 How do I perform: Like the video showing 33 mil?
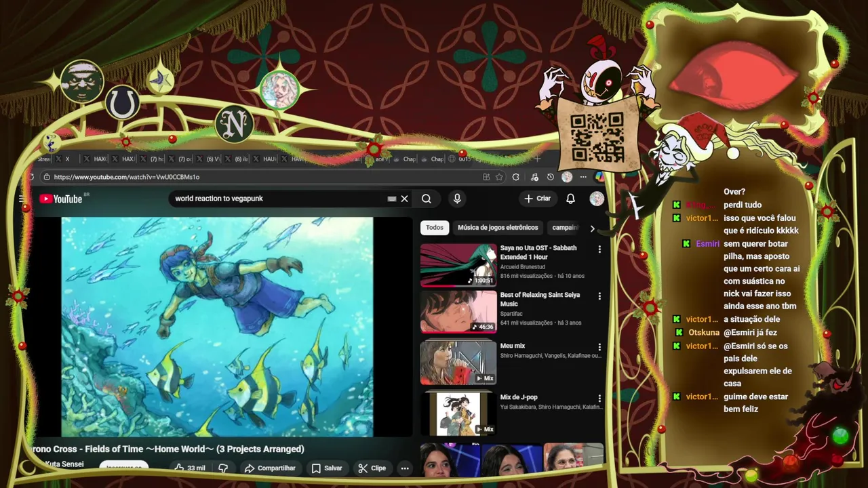tap(189, 468)
